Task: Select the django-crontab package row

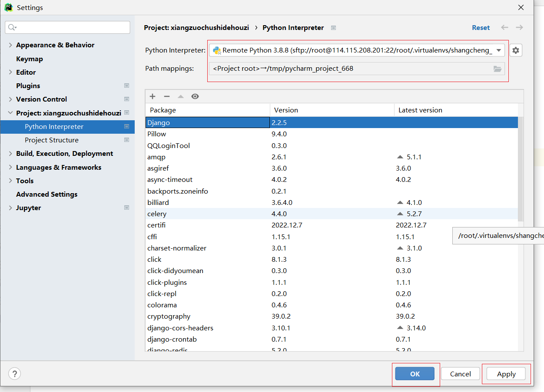Action: (332, 339)
